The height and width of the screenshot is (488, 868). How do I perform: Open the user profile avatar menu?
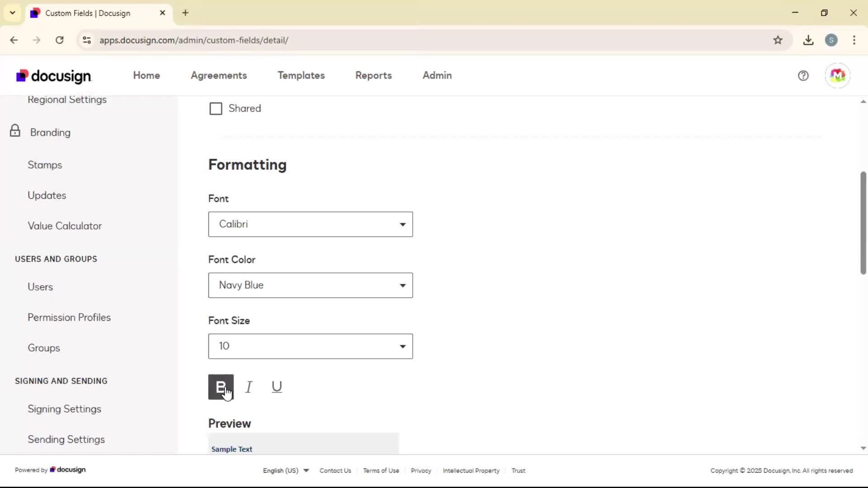[837, 75]
